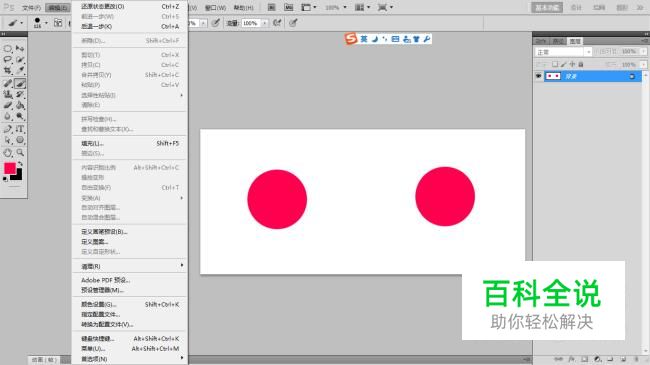The width and height of the screenshot is (650, 365).
Task: Open the 帮助(H) menu
Action: pyautogui.click(x=243, y=7)
